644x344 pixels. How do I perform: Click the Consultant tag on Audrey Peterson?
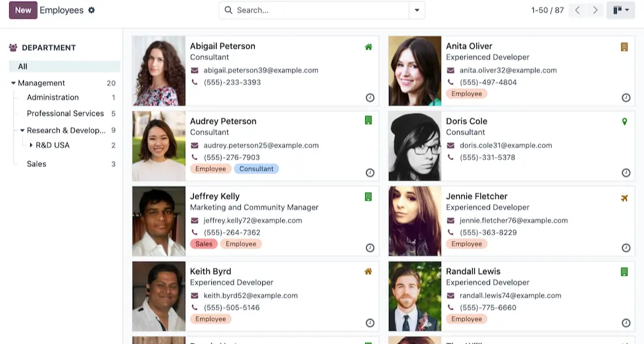(x=256, y=169)
